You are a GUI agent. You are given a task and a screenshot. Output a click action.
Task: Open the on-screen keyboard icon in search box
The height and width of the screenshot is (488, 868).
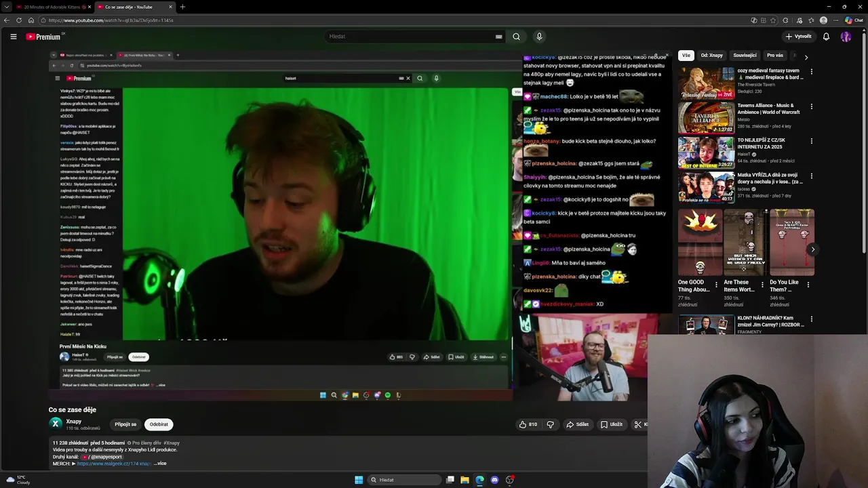click(498, 37)
